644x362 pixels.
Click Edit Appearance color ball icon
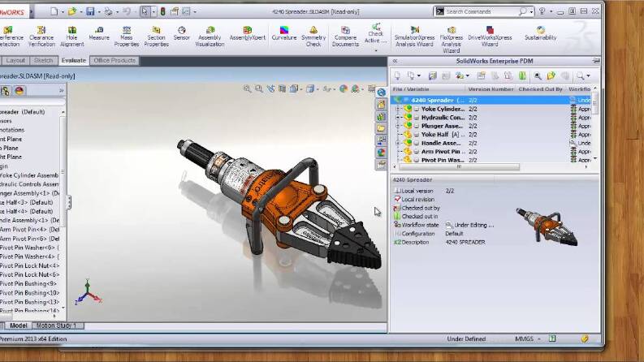pyautogui.click(x=344, y=88)
